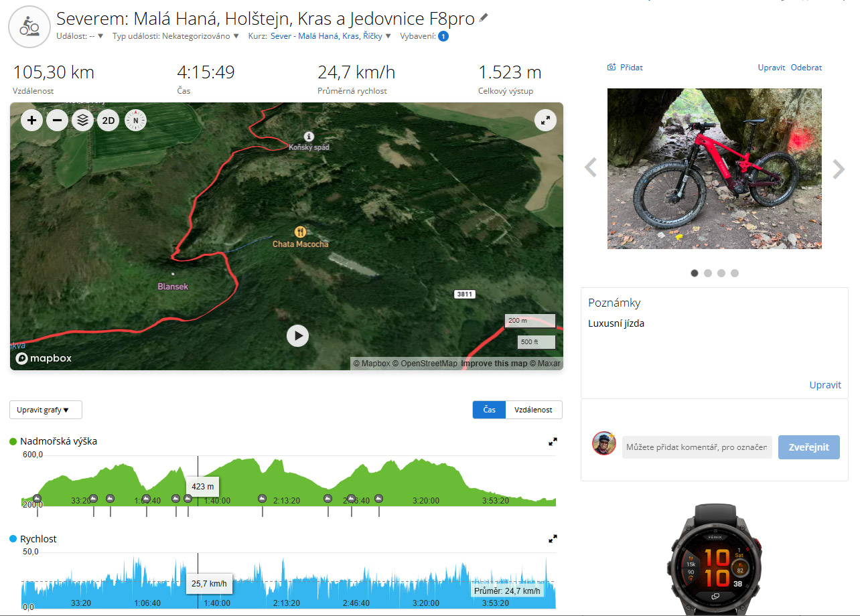
Task: Toggle the map to 2D view
Action: pyautogui.click(x=109, y=121)
